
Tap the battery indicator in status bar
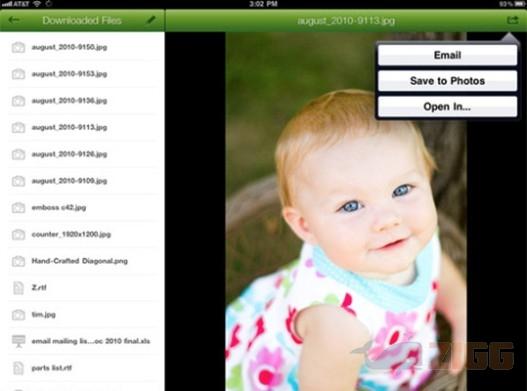pyautogui.click(x=519, y=4)
